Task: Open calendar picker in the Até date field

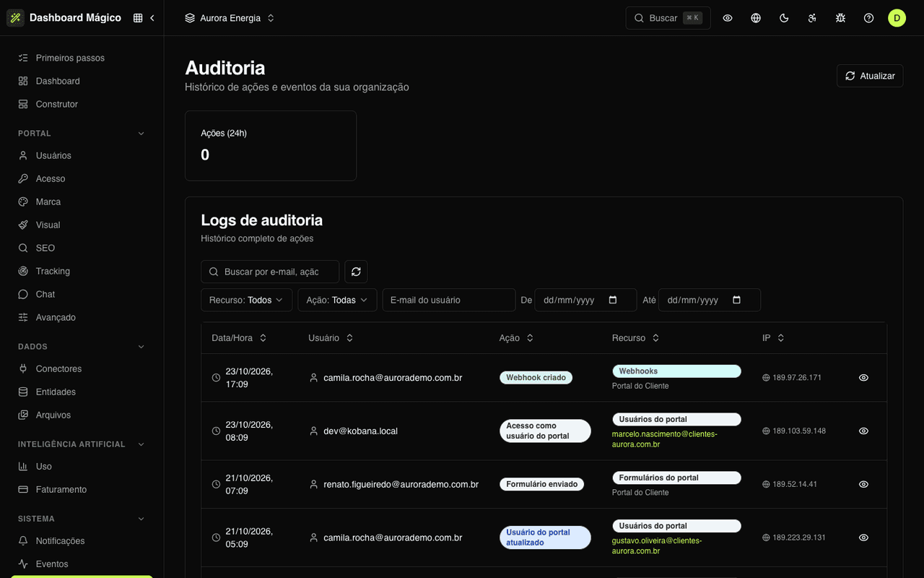Action: pyautogui.click(x=736, y=300)
